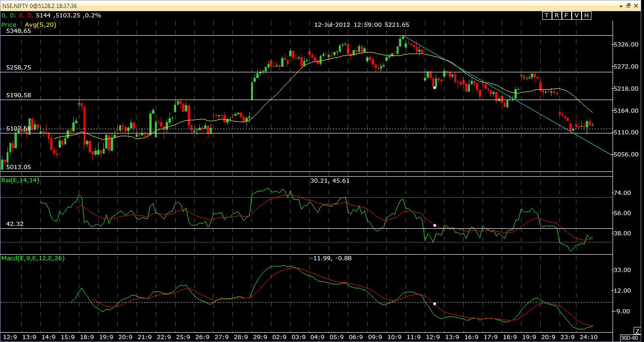The width and height of the screenshot is (644, 342).
Task: Click the 24:10 date label on time axis
Action: coord(589,337)
